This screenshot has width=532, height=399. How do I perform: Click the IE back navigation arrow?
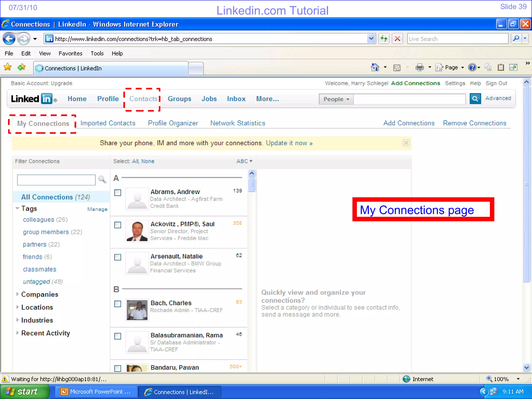point(9,39)
